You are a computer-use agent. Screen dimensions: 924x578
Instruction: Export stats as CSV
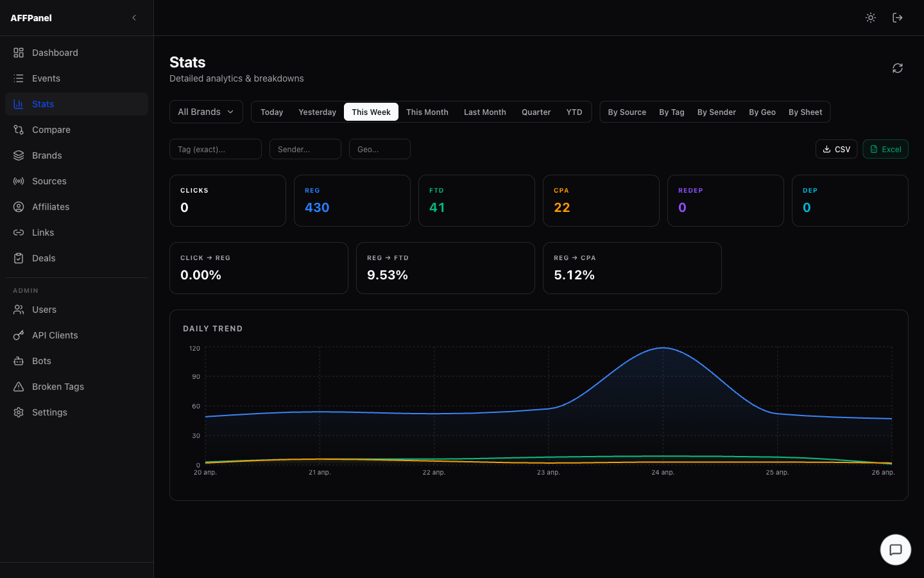pyautogui.click(x=836, y=148)
